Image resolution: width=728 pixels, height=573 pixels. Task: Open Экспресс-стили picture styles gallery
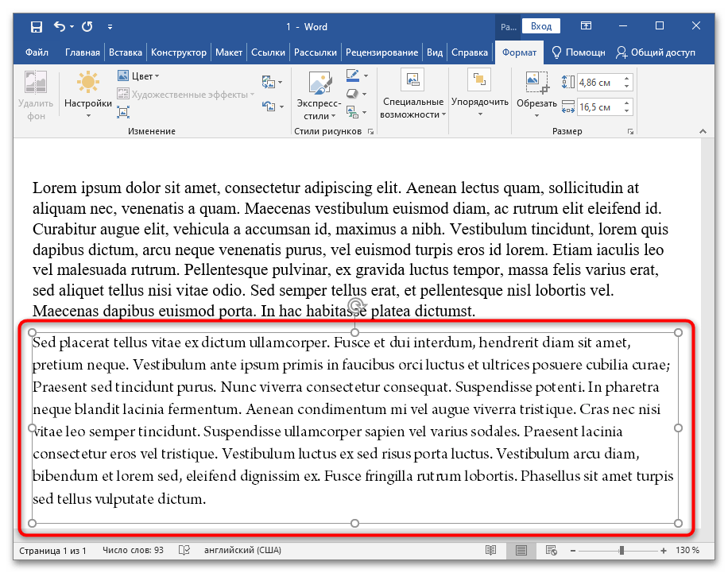tap(319, 89)
